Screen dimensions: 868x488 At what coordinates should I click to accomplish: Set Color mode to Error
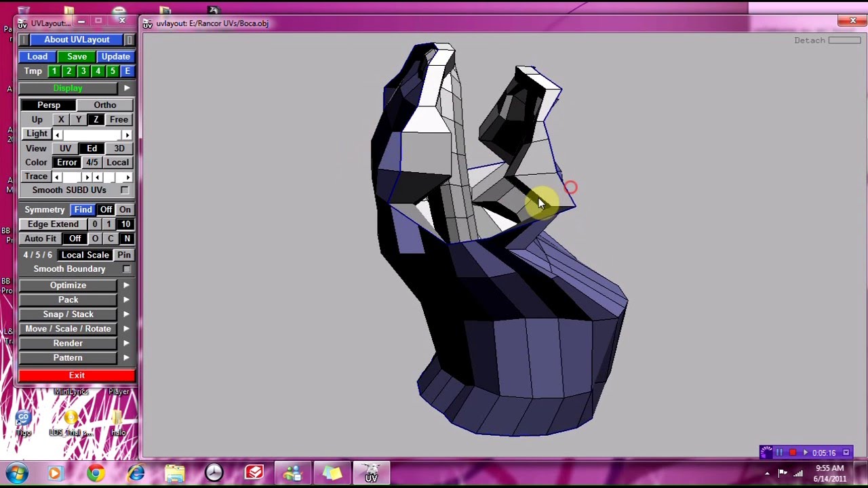click(67, 163)
